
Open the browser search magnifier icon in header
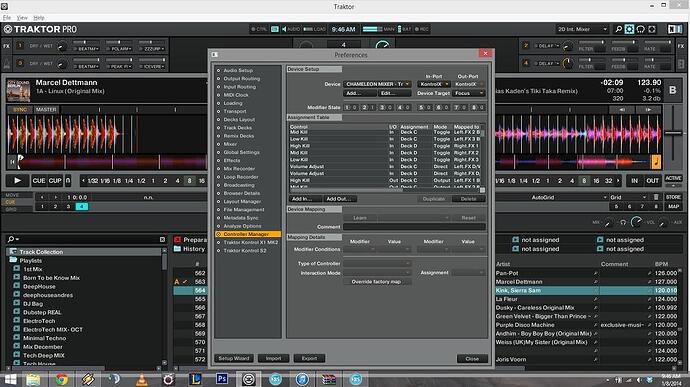click(x=618, y=29)
